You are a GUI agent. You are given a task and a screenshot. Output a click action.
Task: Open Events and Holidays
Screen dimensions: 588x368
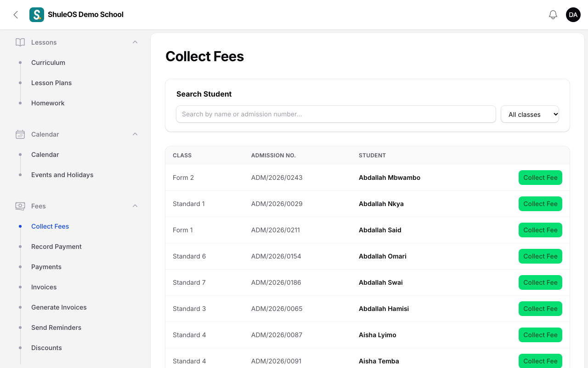62,175
